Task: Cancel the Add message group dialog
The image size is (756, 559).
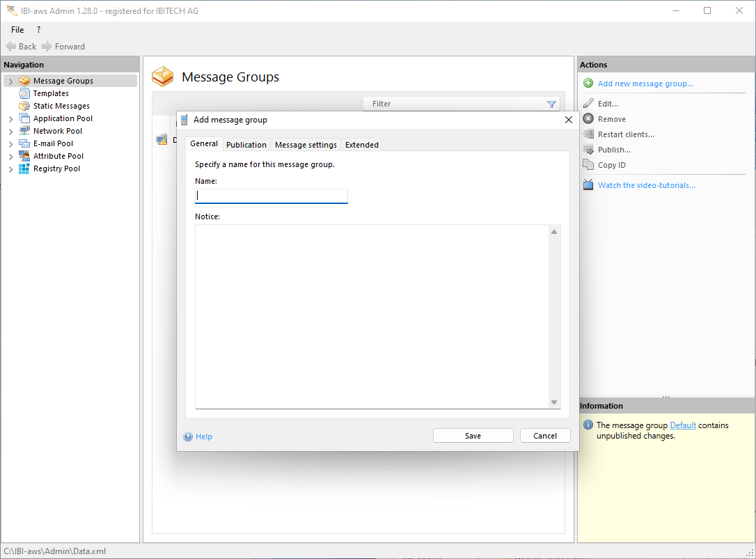Action: (545, 436)
